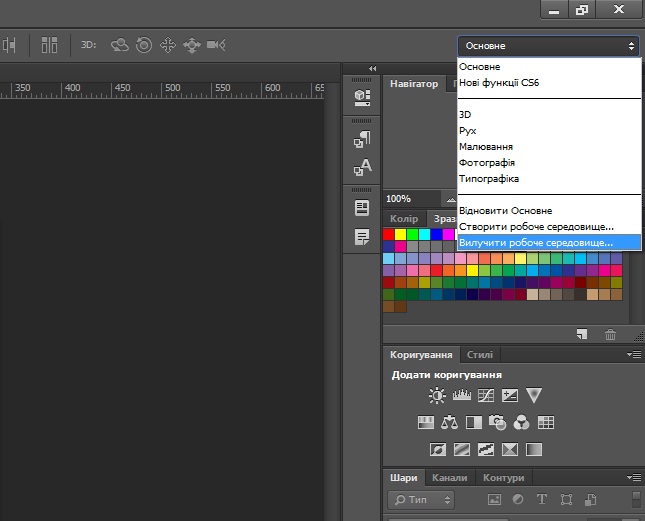This screenshot has width=645, height=521.
Task: Choose the Фотографія workspace
Action: point(549,163)
